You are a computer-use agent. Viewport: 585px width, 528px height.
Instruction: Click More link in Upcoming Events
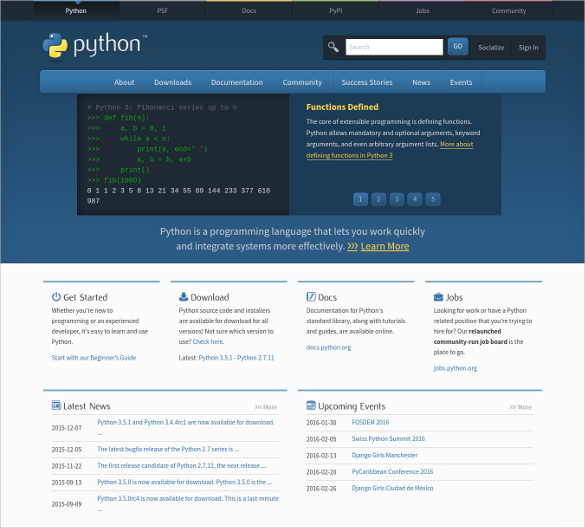point(520,407)
